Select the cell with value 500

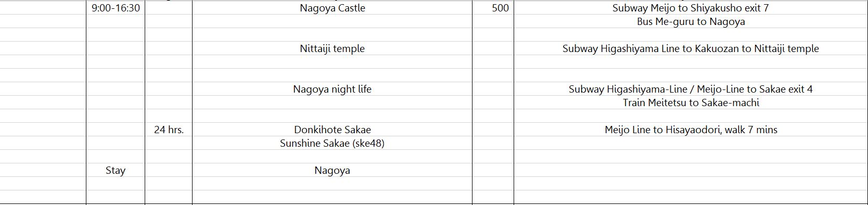tap(493, 8)
